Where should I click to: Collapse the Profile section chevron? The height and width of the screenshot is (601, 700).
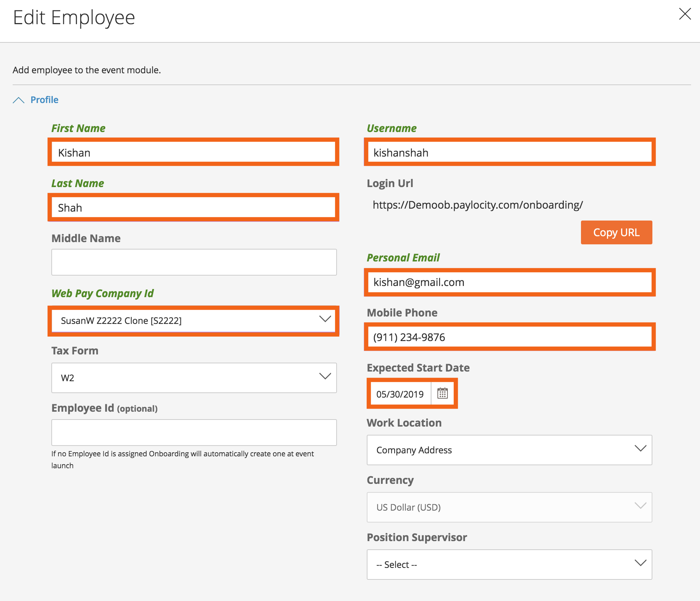19,99
